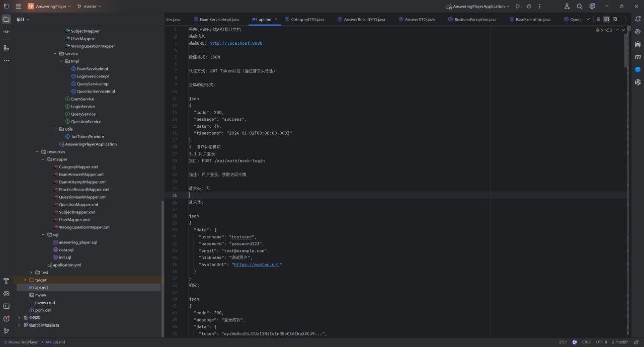Open IDE settings gear
The width and height of the screenshot is (644, 347).
pos(592,7)
